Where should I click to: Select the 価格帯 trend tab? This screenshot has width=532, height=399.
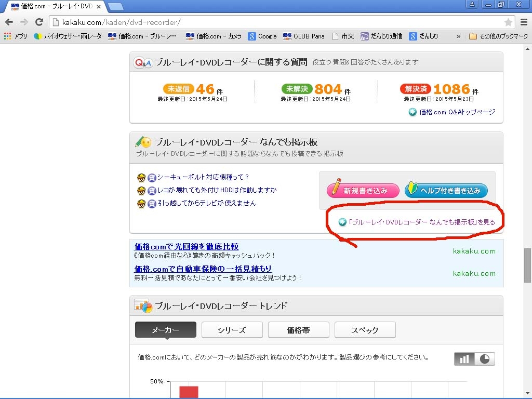tap(299, 330)
